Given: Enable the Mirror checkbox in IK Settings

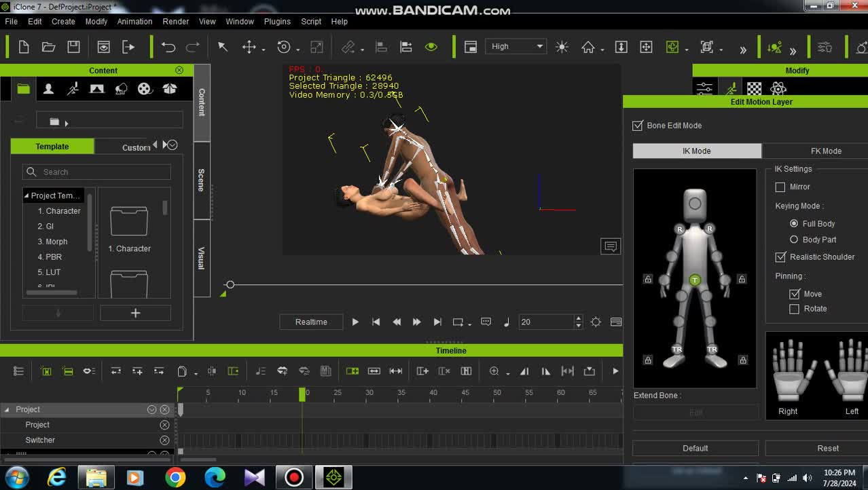Looking at the screenshot, I should coord(780,187).
